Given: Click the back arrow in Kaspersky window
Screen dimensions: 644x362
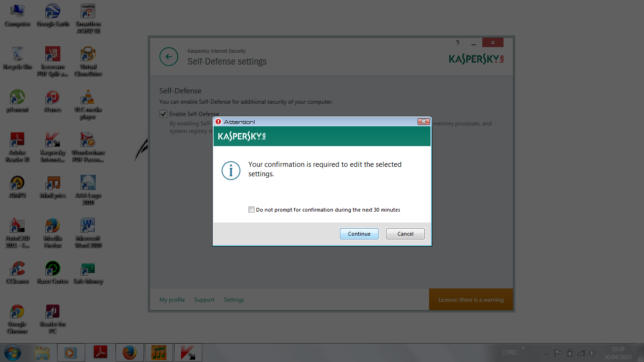Looking at the screenshot, I should 169,57.
